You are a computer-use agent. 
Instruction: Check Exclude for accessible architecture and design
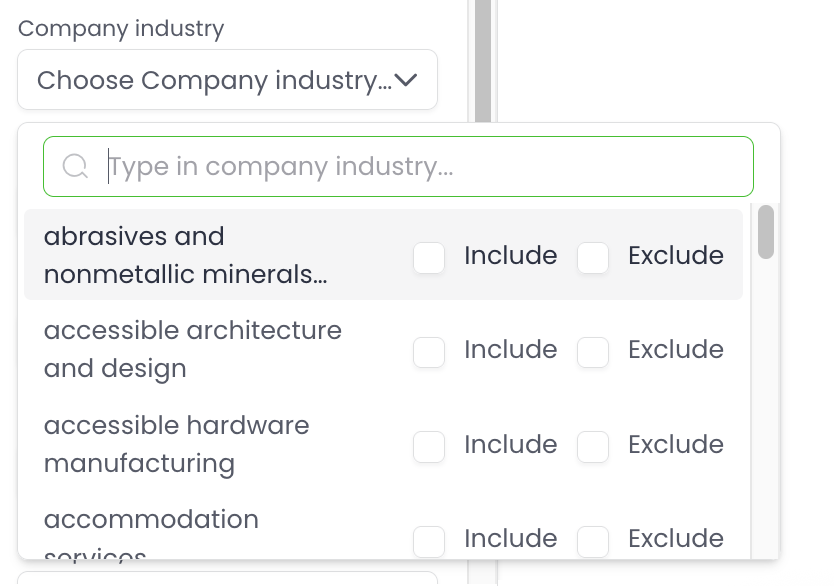point(593,352)
